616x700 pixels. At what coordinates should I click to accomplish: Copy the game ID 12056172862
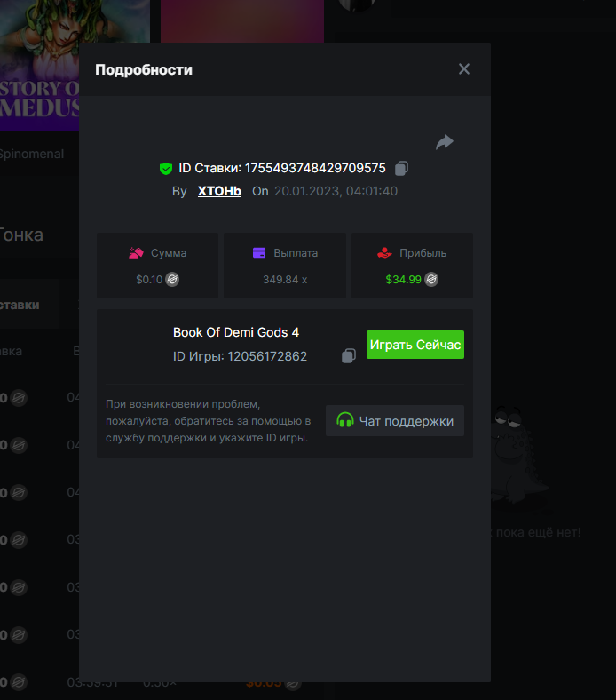click(x=349, y=356)
